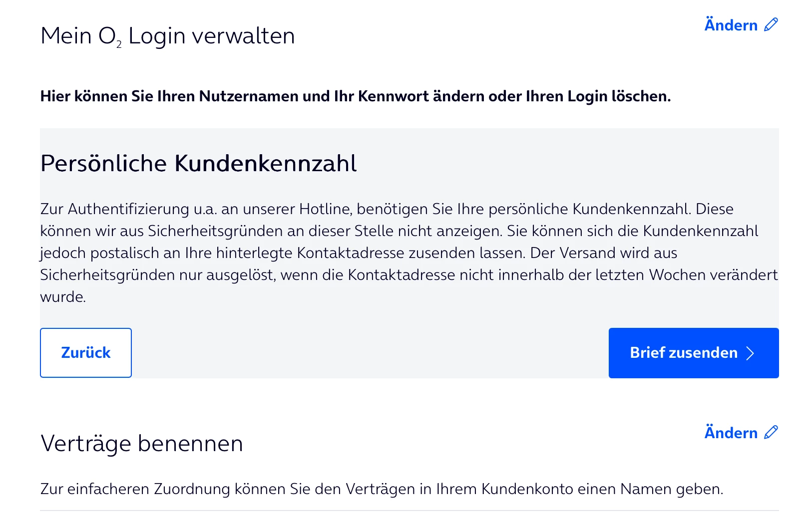Click the pencil icon beside Mein O2 Login
The height and width of the screenshot is (526, 812).
771,24
